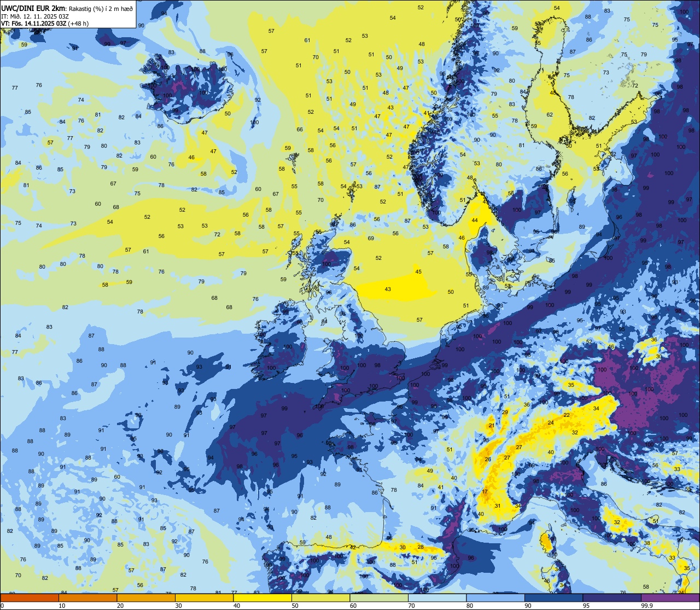Select the 50–60 legend color segment
This screenshot has width=700, height=610.
click(x=320, y=598)
